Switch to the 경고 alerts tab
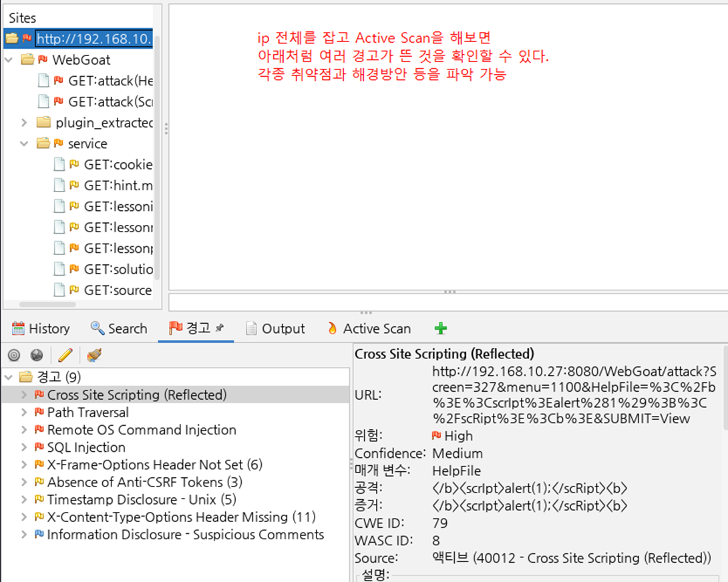This screenshot has height=582, width=728. tap(196, 328)
